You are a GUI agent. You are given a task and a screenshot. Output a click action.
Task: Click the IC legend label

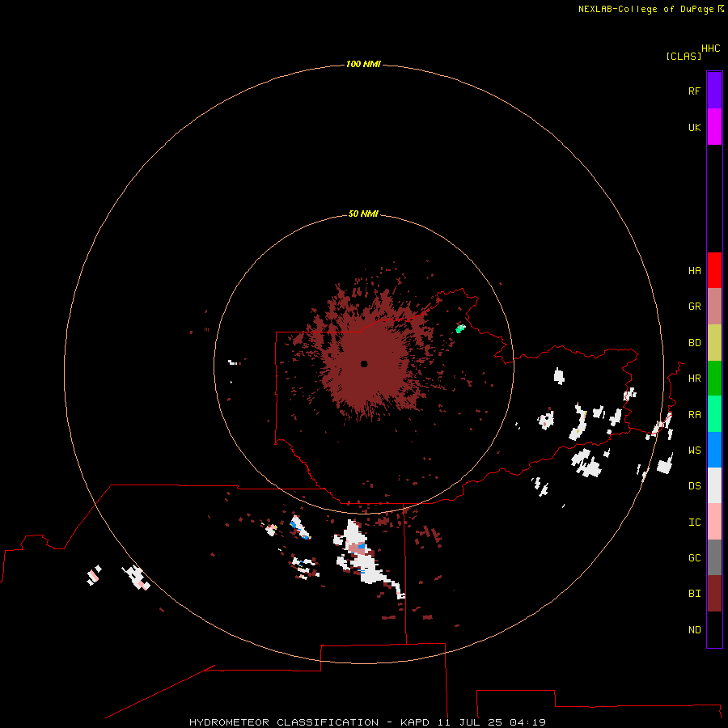[694, 522]
